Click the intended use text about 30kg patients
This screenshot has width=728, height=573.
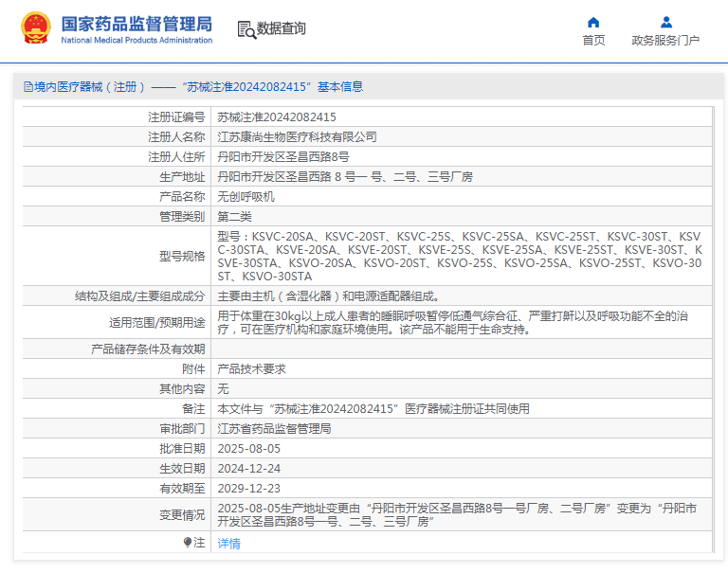453,323
